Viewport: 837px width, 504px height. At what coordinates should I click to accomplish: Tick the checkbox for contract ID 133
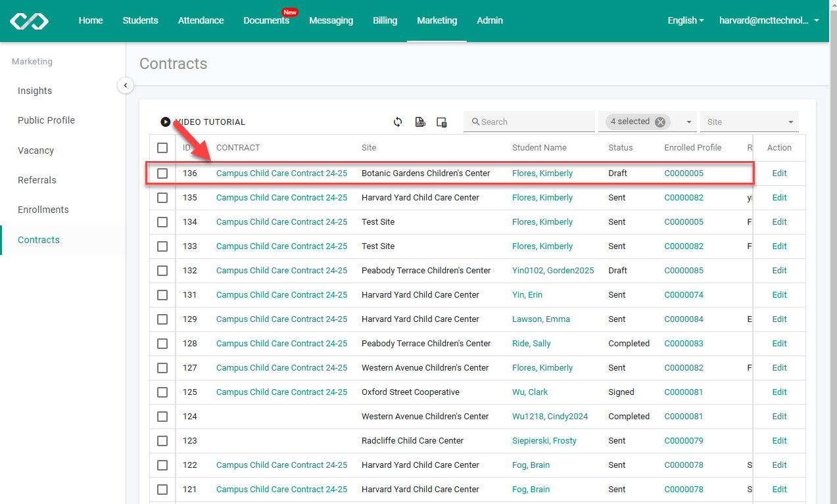(162, 246)
